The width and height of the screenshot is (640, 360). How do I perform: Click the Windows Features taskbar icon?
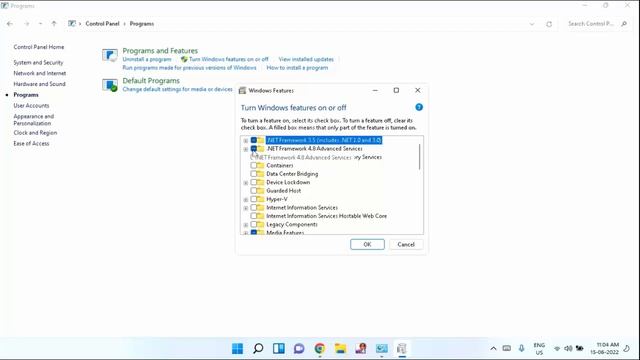402,349
